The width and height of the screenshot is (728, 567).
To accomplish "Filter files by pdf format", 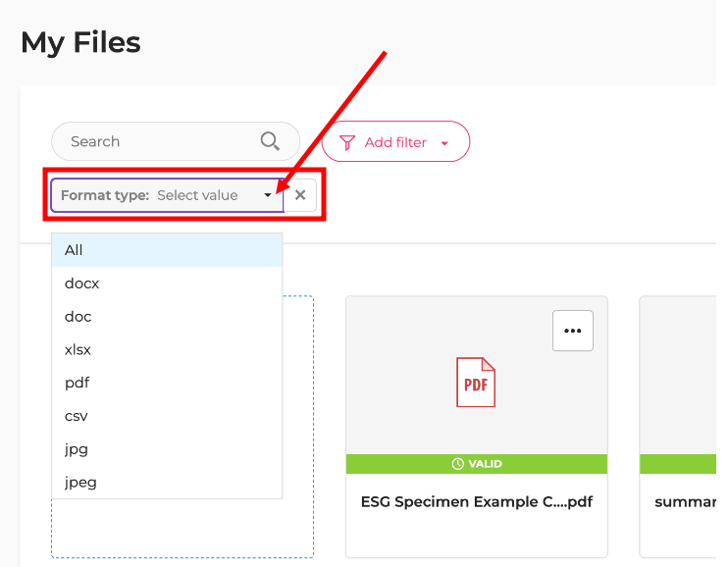I will coord(78,383).
